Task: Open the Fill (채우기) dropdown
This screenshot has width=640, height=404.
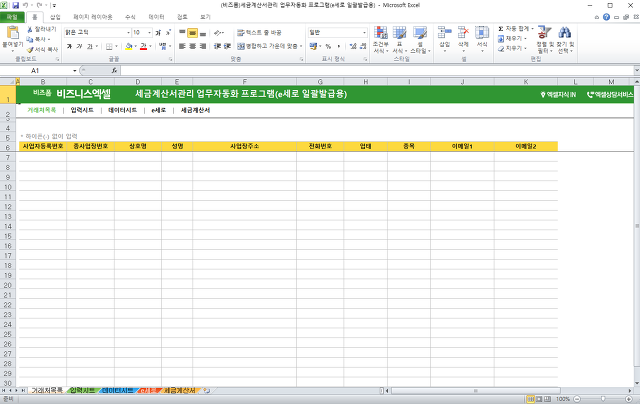Action: point(512,39)
